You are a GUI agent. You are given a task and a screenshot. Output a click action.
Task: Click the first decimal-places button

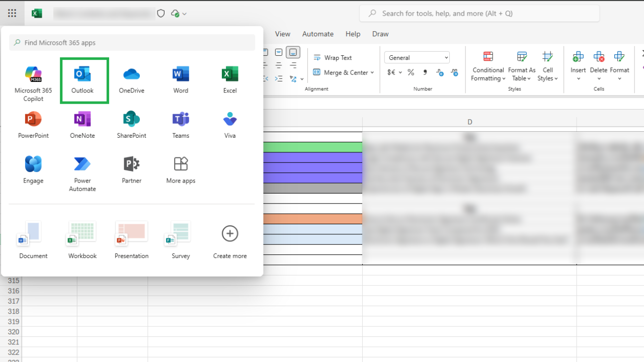point(440,72)
